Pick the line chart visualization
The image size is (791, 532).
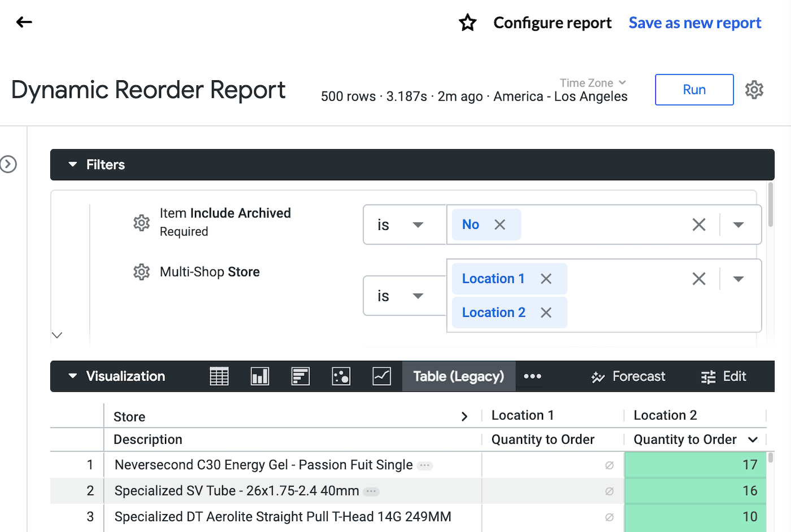point(382,376)
